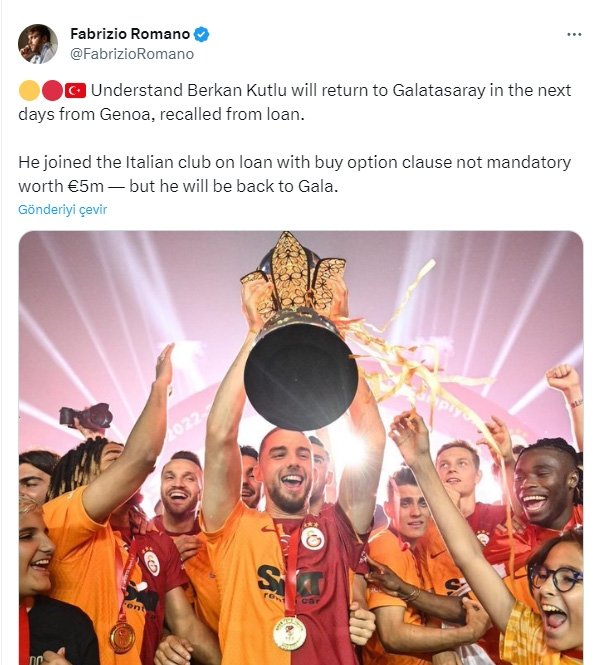
Task: Click the paragraph starting 'He joined the Italian club'
Action: (x=294, y=174)
